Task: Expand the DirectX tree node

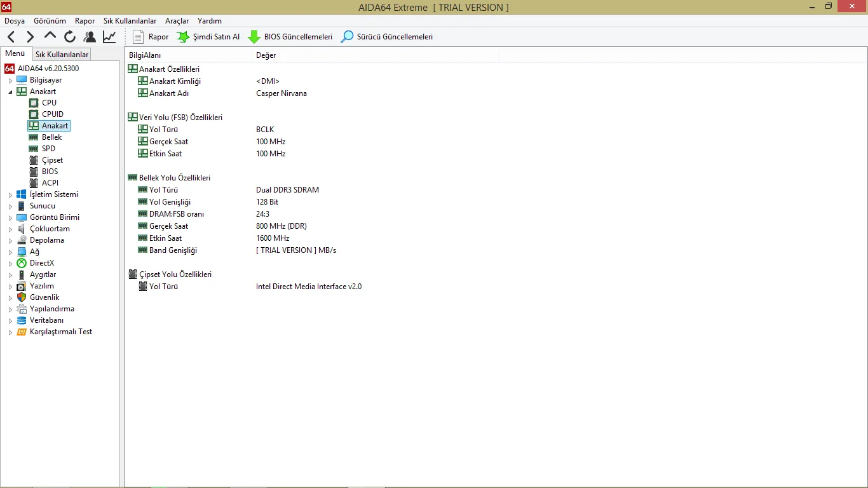Action: (11, 264)
